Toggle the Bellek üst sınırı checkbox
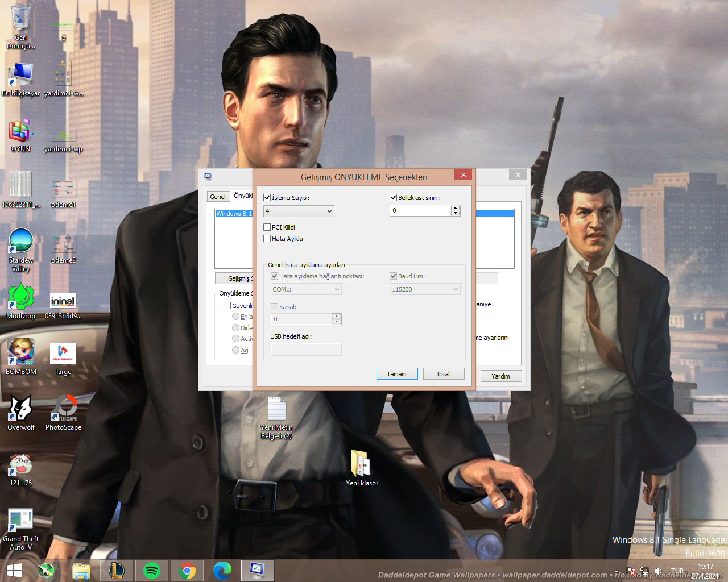This screenshot has width=728, height=582. (x=393, y=198)
